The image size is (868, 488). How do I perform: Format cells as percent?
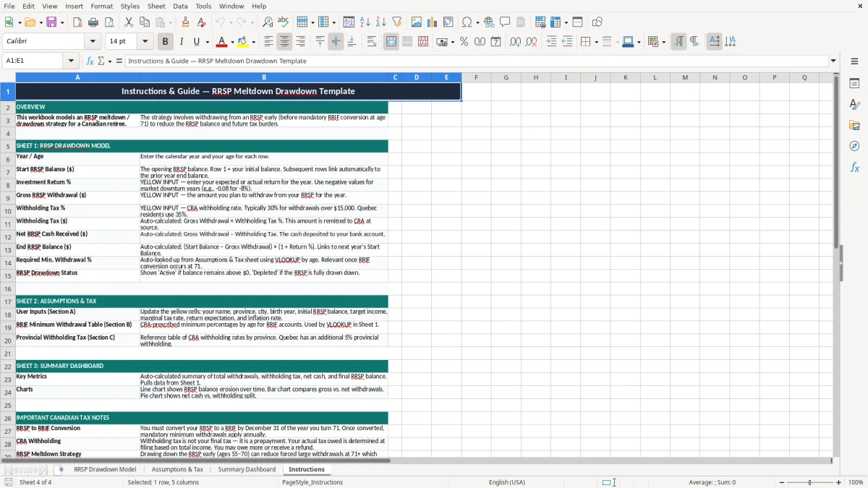click(x=464, y=42)
